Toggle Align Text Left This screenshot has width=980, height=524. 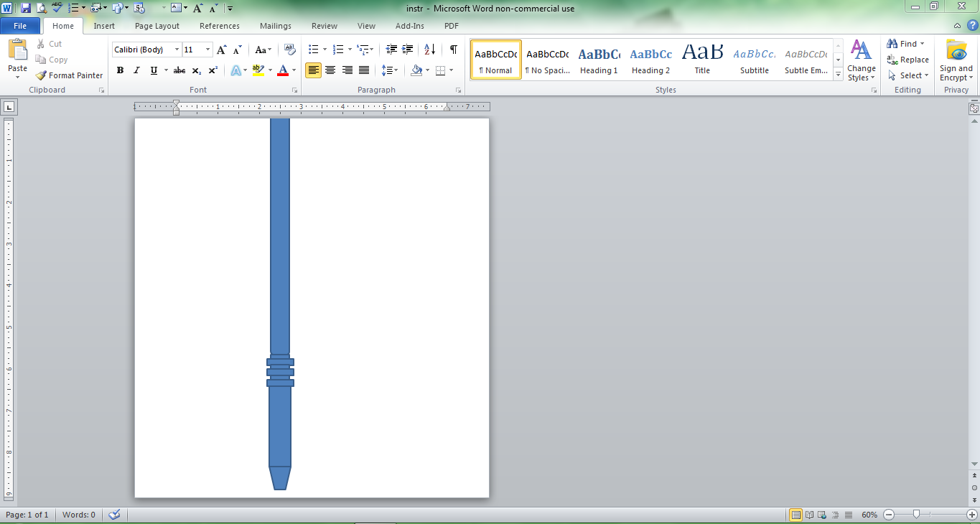pyautogui.click(x=313, y=70)
